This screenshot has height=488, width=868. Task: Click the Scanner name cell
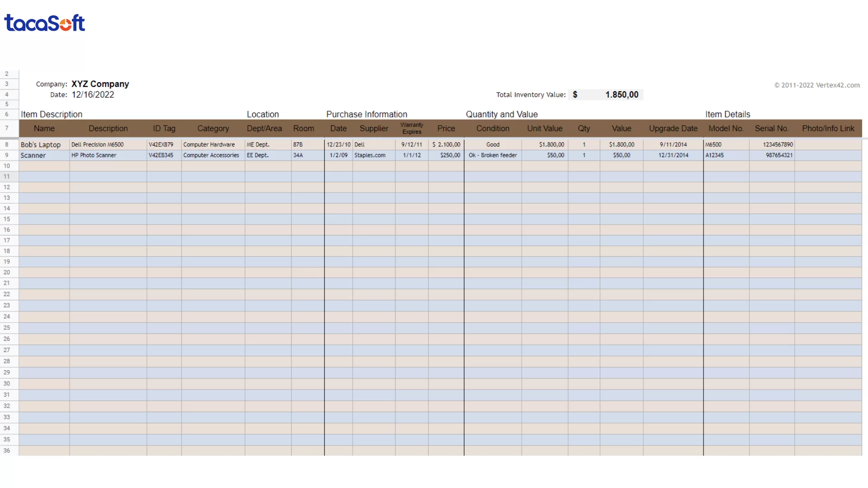click(x=33, y=155)
